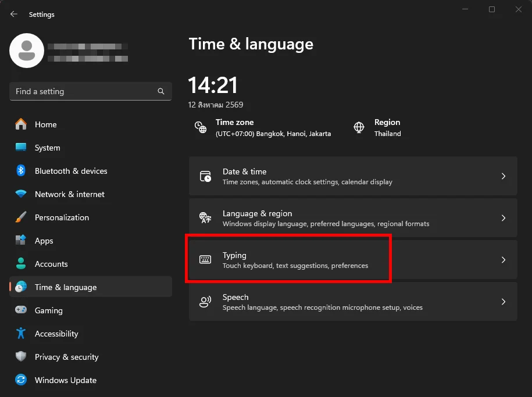Click the Region globe icon
The height and width of the screenshot is (397, 532).
359,127
